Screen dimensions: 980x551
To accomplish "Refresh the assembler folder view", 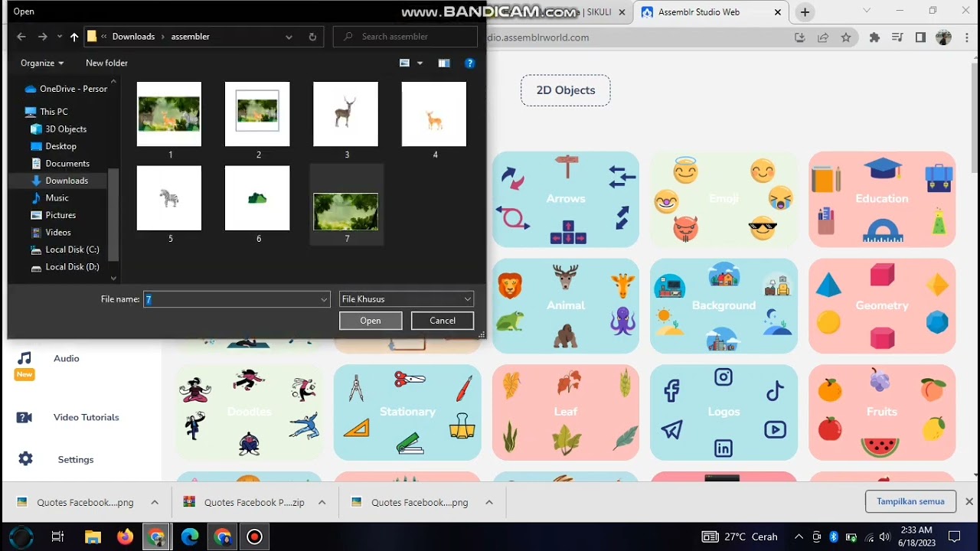I will pos(312,37).
